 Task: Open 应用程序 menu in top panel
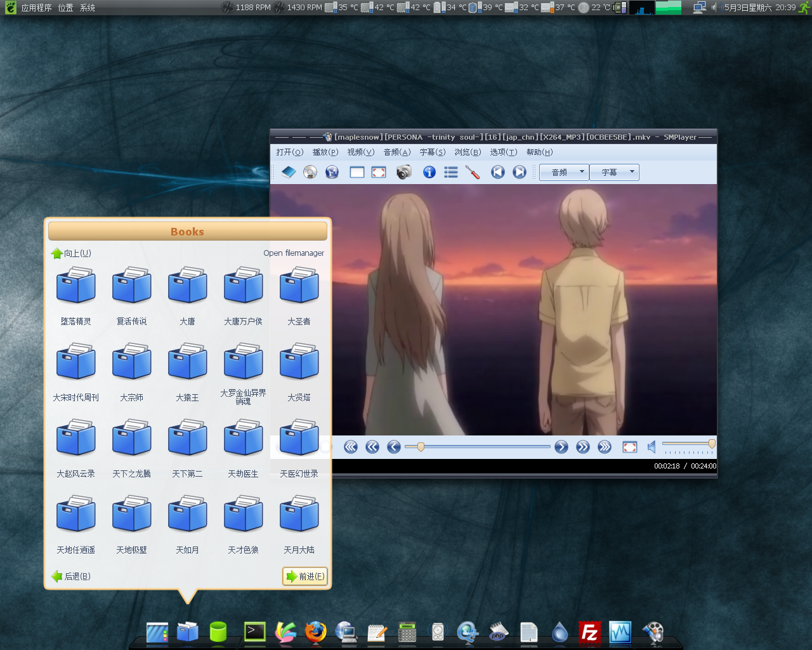(x=36, y=8)
